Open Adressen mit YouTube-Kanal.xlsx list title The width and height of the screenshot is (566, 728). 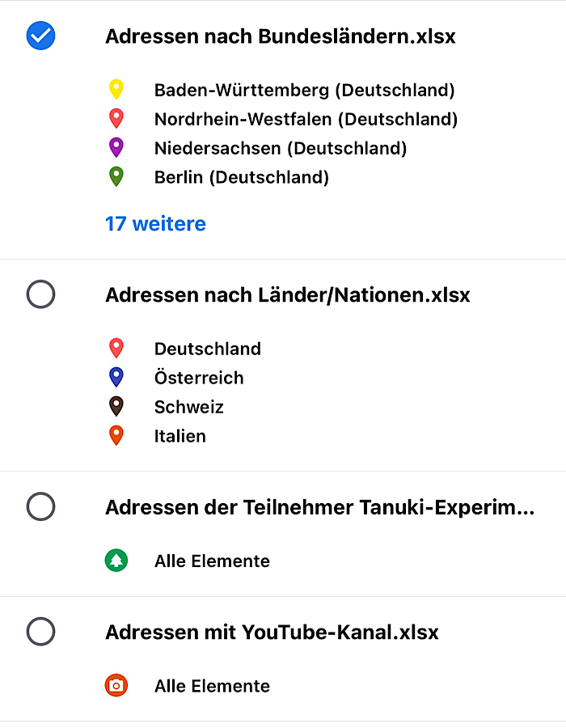[x=272, y=632]
